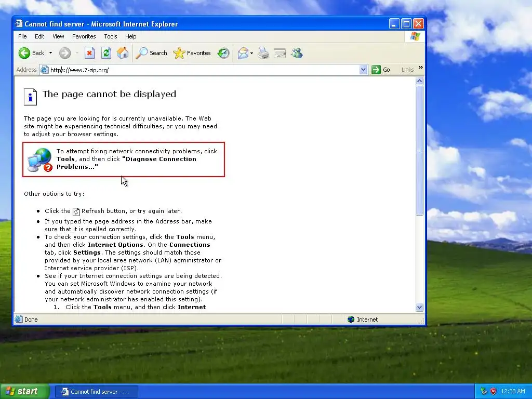Expand the Links toolbar chevron
This screenshot has height=399, width=532.
tap(421, 68)
